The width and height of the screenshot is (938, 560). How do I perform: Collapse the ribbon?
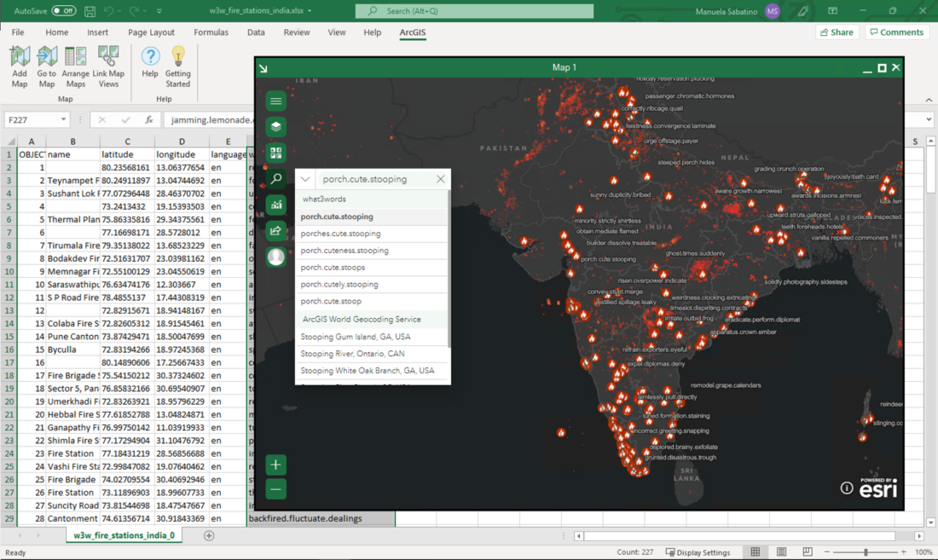[929, 100]
